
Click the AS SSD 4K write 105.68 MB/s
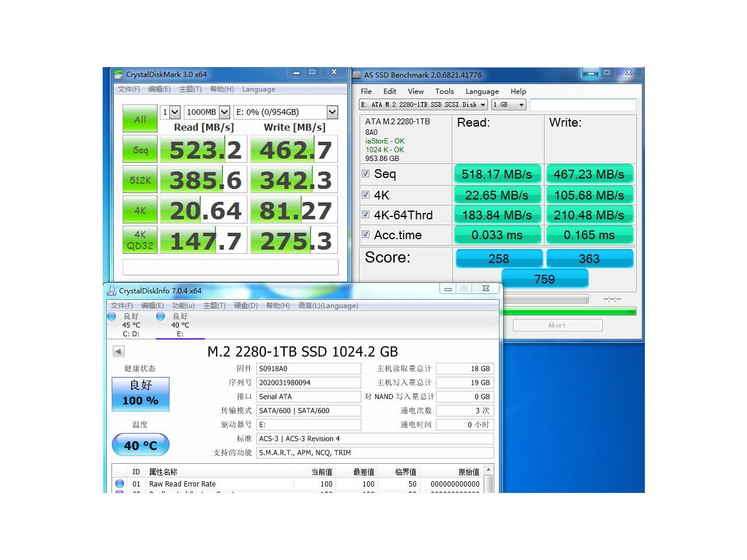[x=589, y=195]
